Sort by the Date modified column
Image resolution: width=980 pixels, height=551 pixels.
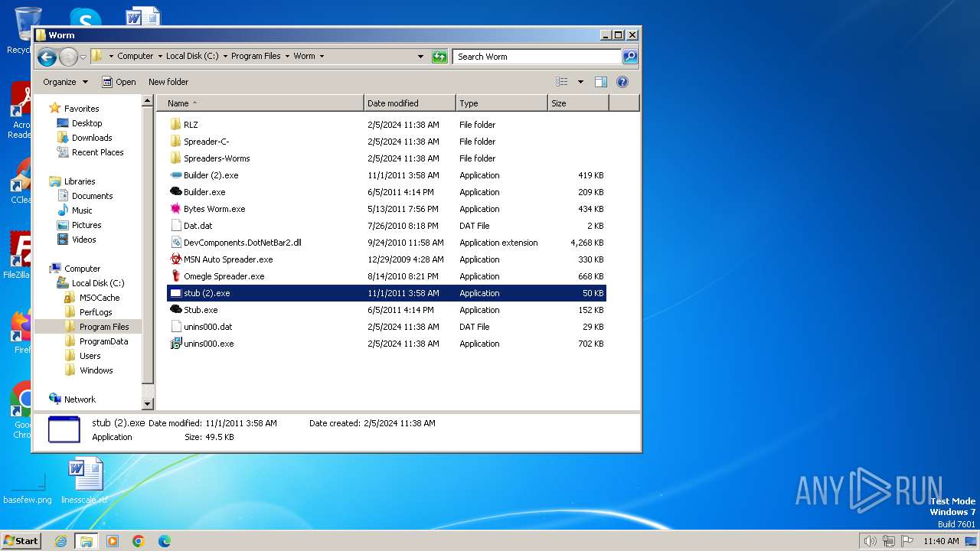[410, 103]
